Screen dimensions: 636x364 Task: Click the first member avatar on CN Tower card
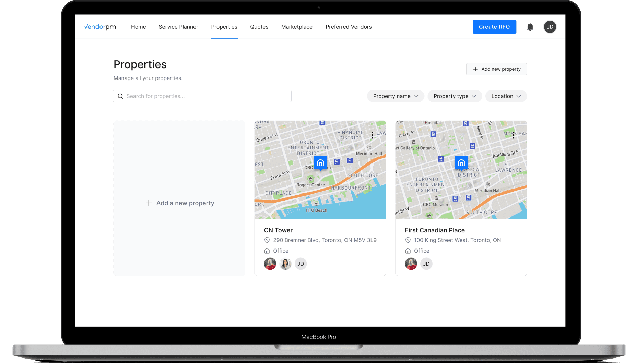tap(270, 264)
